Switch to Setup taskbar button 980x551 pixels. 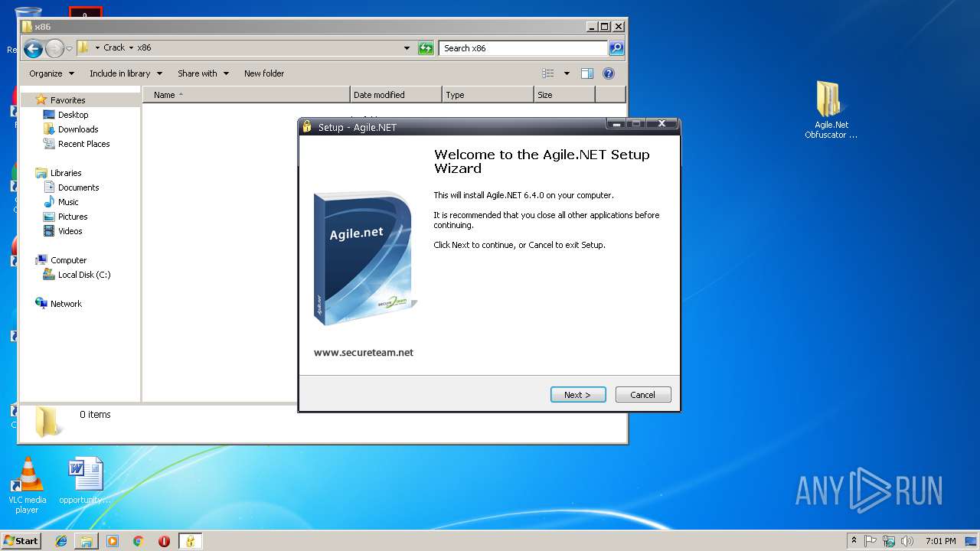[190, 541]
